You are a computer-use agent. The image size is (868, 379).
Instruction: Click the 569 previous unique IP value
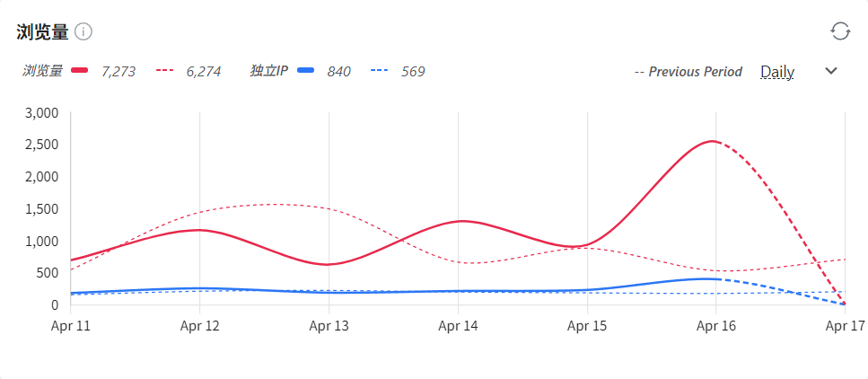point(414,71)
